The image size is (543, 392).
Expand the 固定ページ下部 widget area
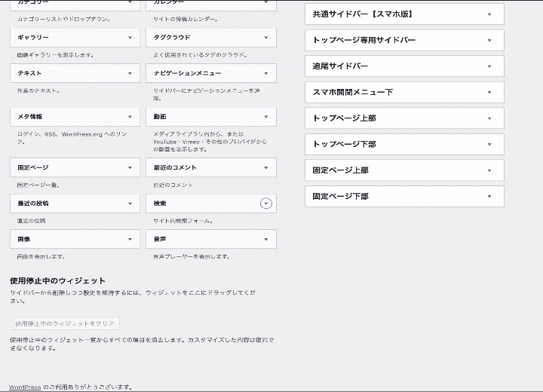click(x=404, y=196)
